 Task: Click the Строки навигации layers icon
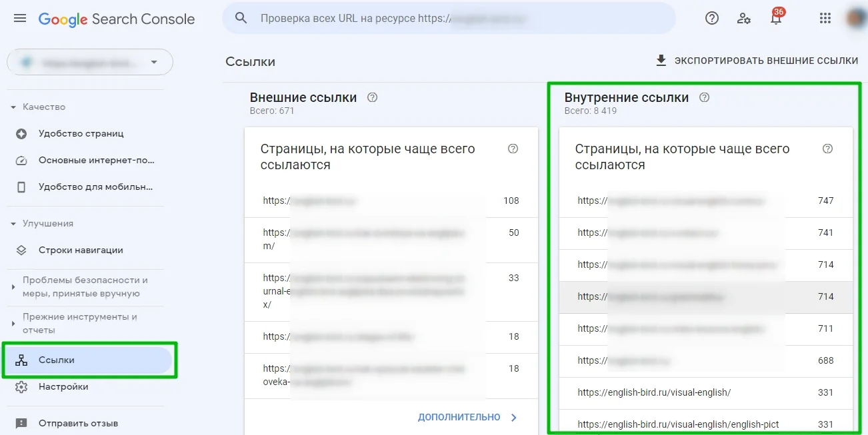(x=21, y=250)
